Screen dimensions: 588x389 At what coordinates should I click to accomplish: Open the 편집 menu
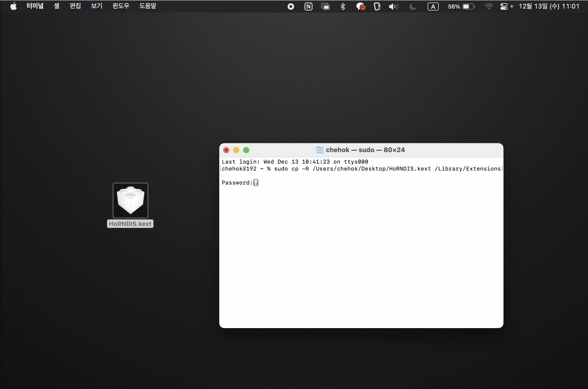[75, 6]
